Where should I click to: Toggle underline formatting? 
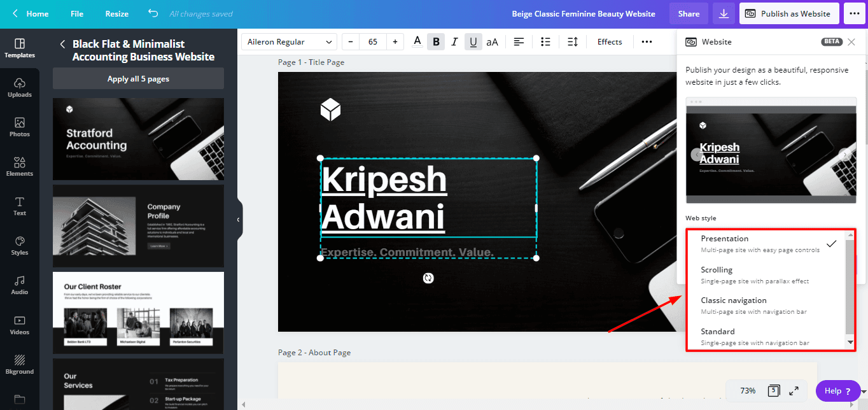pos(473,42)
